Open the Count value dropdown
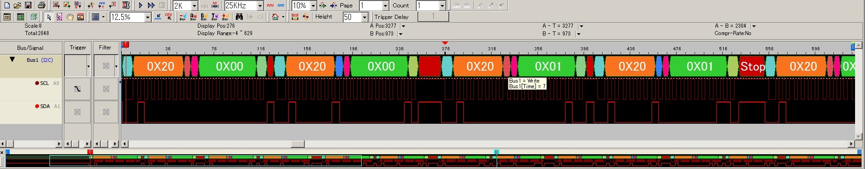This screenshot has height=169, width=868. pos(442,6)
